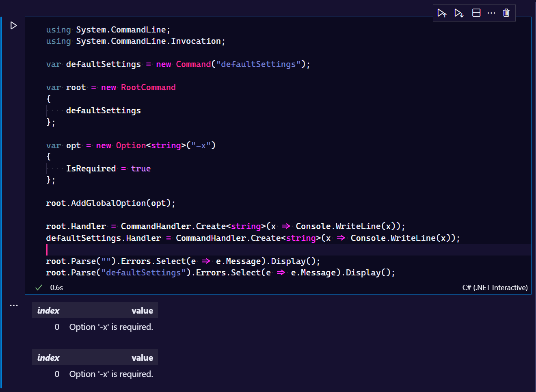This screenshot has width=536, height=392.
Task: Click 'using System.CommandLine.Invocation' line
Action: click(x=136, y=41)
